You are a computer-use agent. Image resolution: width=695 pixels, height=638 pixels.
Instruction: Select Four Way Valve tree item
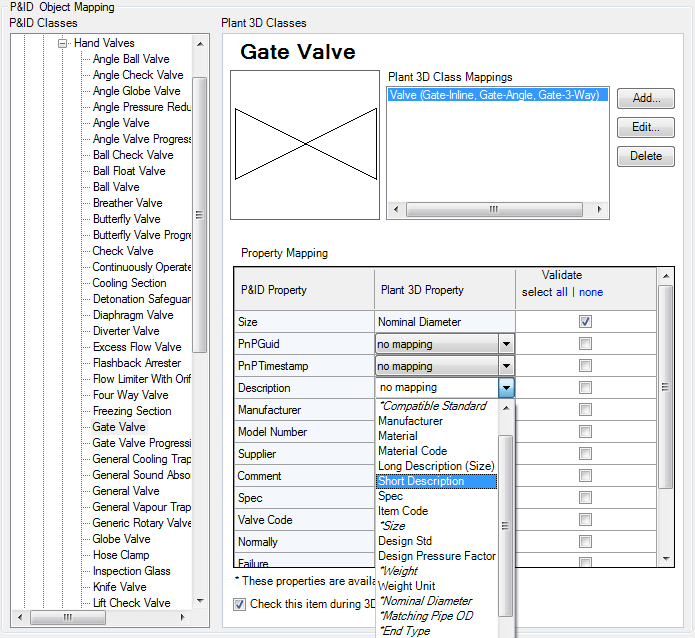(x=130, y=395)
